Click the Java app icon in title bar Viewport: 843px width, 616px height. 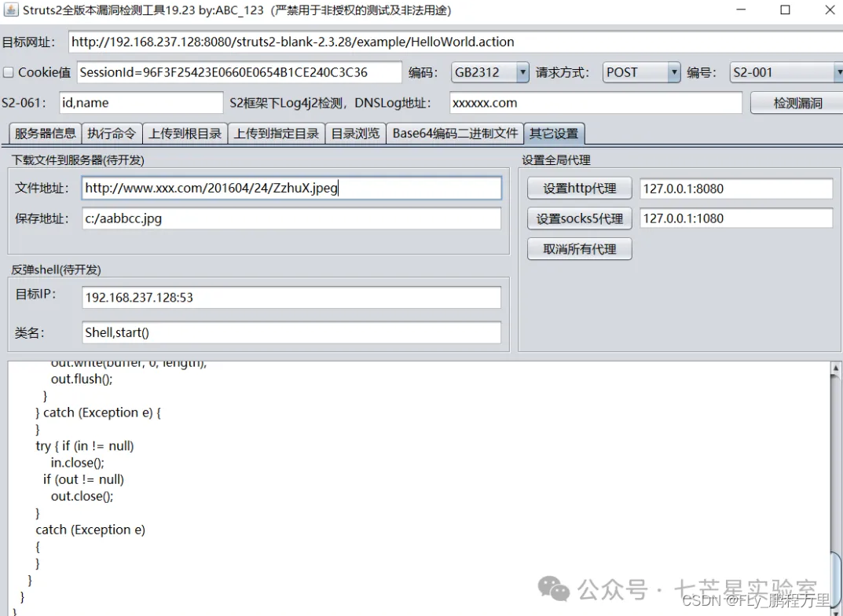click(11, 9)
